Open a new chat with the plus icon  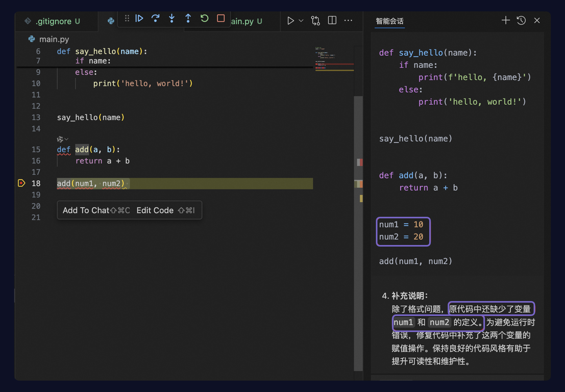tap(505, 20)
